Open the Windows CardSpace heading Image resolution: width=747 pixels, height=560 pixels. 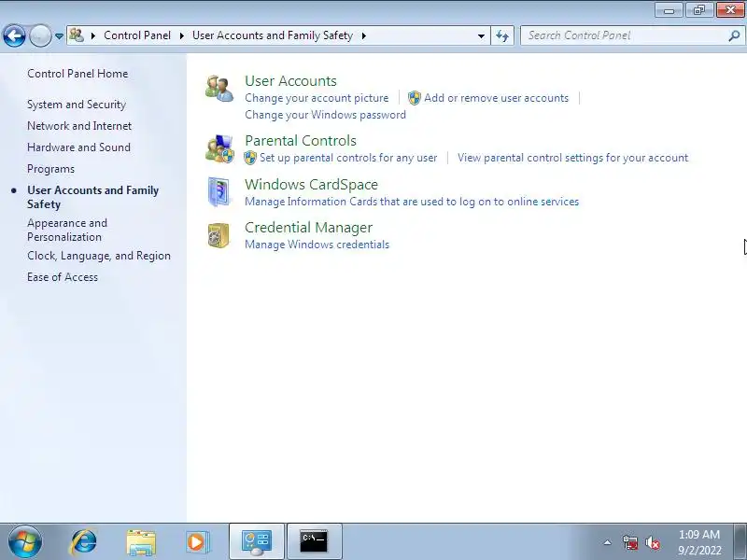tap(311, 184)
